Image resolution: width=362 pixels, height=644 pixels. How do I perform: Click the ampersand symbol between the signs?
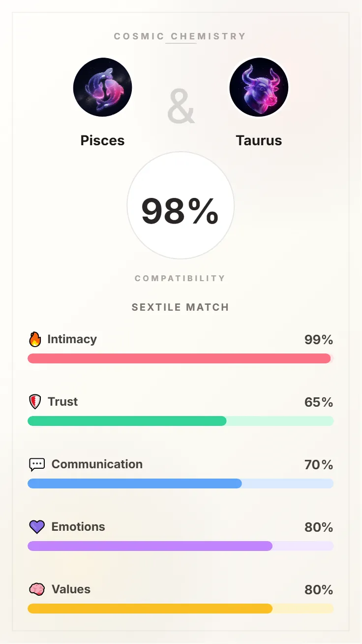[181, 105]
